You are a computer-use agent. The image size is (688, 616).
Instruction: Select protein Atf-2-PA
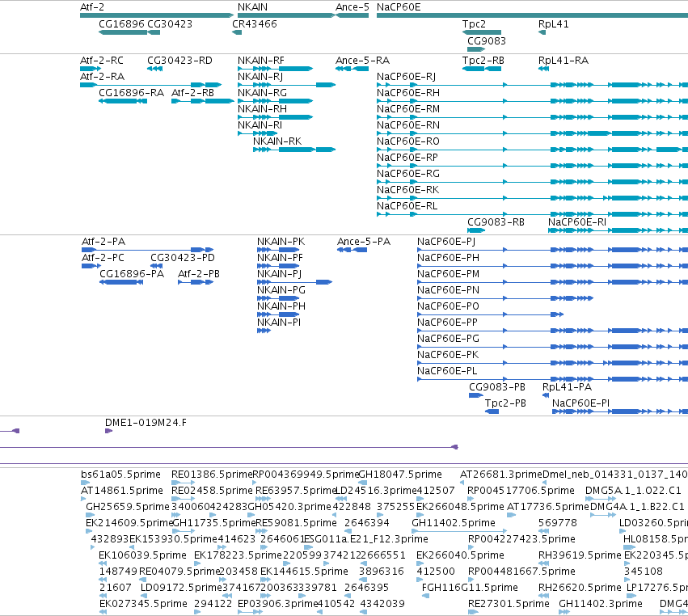point(103,242)
